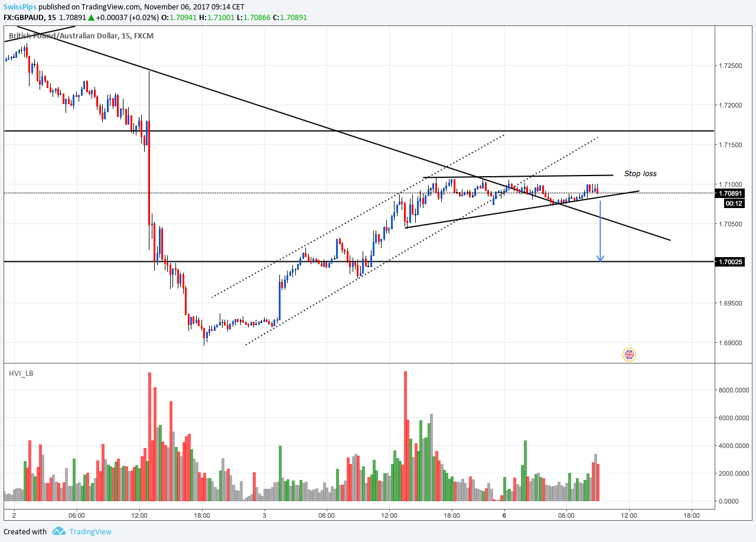Click the 1.69000 price axis label
The height and width of the screenshot is (542, 756).
pyautogui.click(x=731, y=343)
